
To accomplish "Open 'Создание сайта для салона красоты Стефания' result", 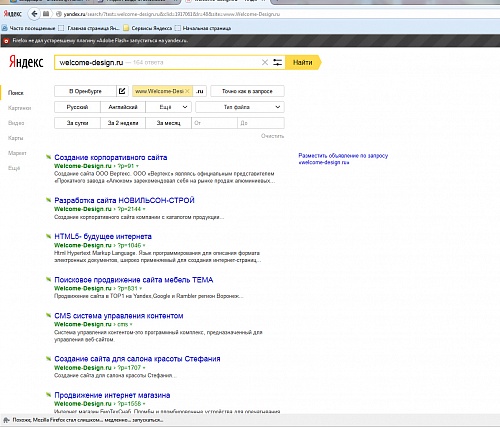I will tap(137, 359).
